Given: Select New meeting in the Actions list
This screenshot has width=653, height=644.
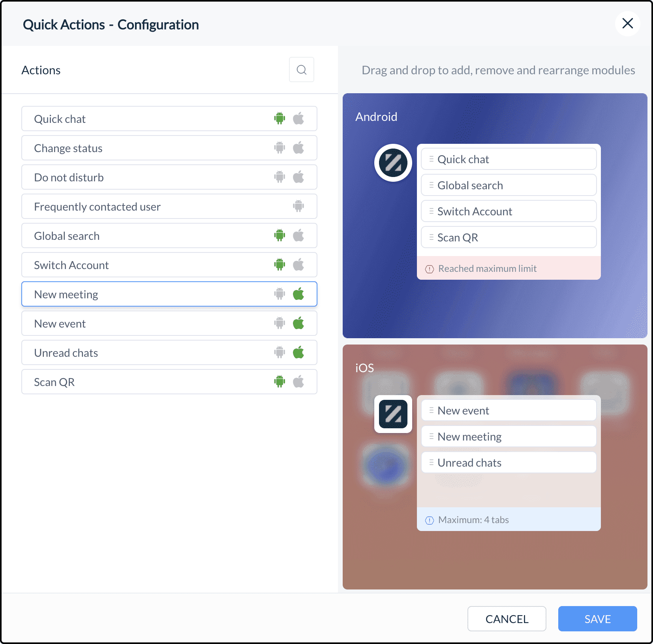Looking at the screenshot, I should (x=169, y=294).
